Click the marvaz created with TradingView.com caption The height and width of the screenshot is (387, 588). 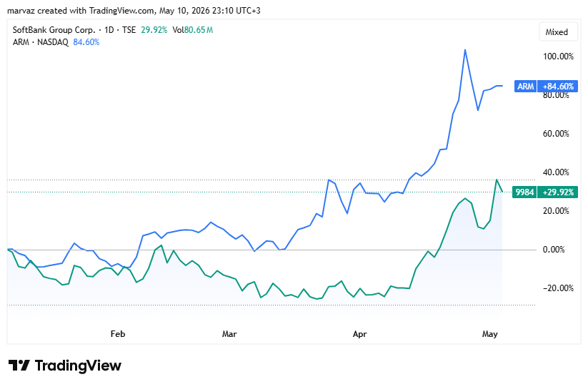tap(134, 11)
